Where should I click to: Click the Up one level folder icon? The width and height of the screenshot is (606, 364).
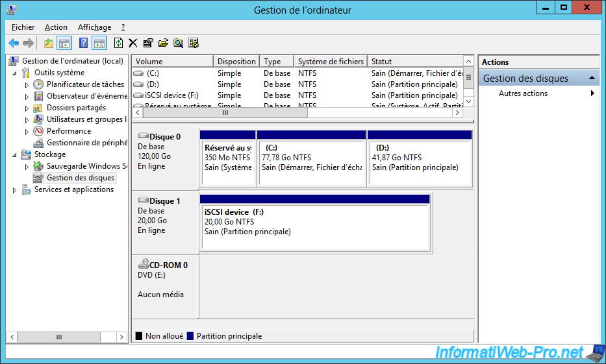[x=49, y=43]
